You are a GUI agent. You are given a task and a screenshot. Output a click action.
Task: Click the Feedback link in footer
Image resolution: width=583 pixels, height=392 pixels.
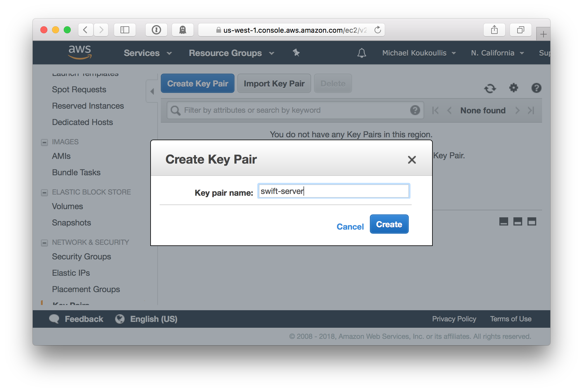84,319
